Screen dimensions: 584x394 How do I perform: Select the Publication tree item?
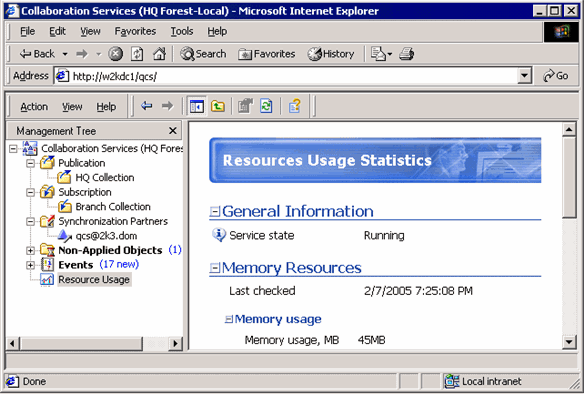tap(82, 163)
